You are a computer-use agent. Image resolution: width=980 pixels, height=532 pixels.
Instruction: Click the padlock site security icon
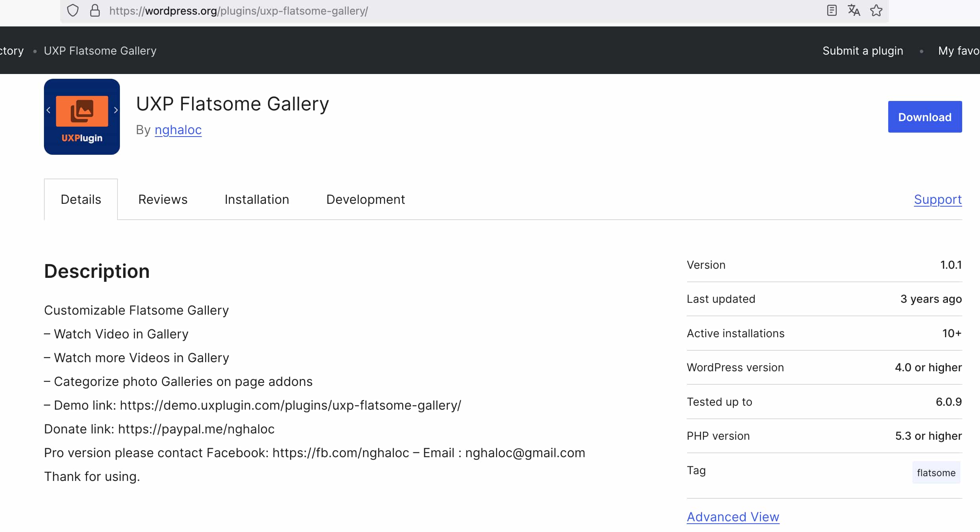pyautogui.click(x=95, y=11)
